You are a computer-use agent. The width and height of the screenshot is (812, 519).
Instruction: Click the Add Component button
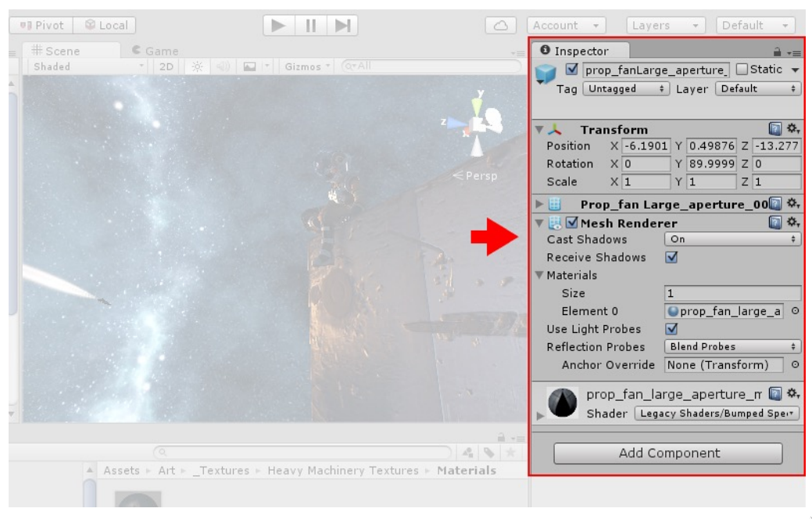668,453
